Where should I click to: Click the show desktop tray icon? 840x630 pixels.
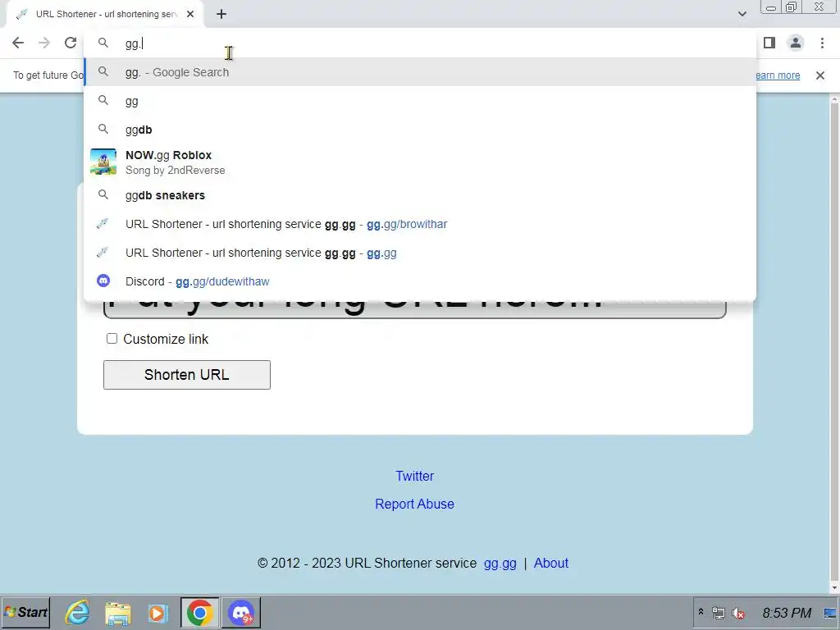pos(830,613)
